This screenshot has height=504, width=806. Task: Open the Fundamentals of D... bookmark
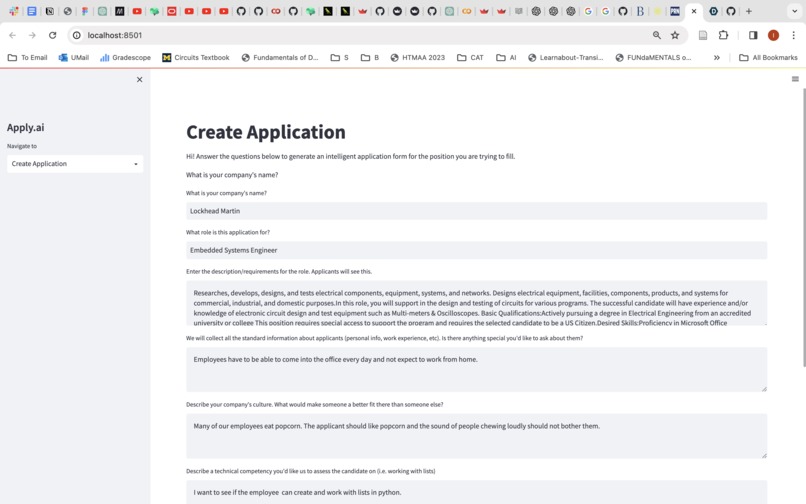click(x=280, y=58)
